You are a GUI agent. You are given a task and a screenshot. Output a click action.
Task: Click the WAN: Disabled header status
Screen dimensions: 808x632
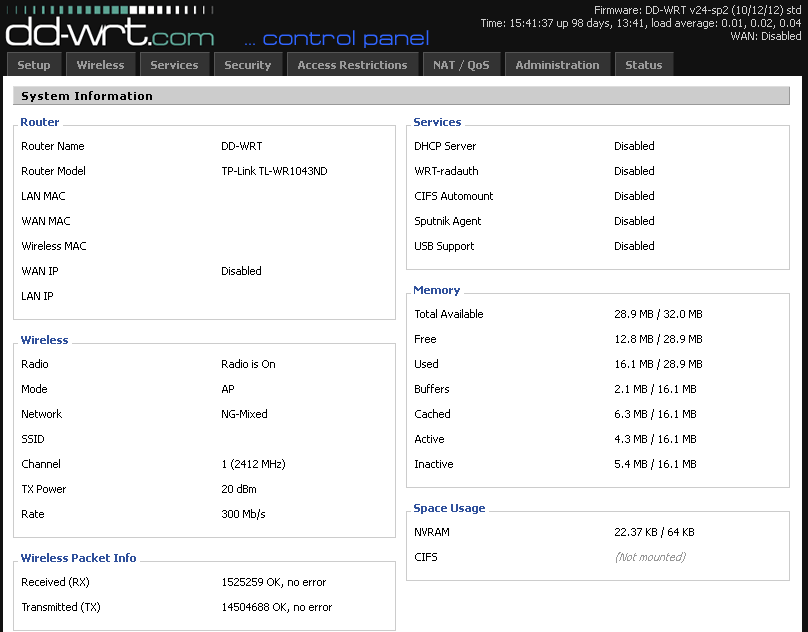(x=766, y=36)
